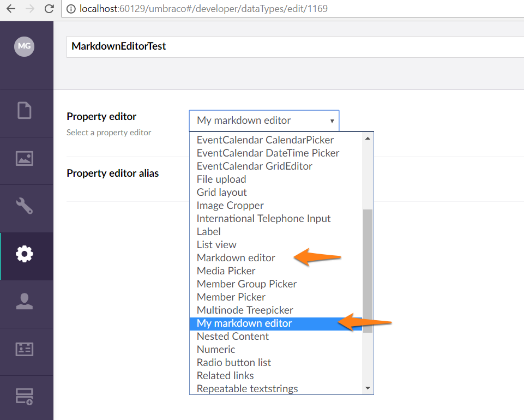Image resolution: width=524 pixels, height=420 pixels.
Task: Collapse the Property editor dropdown
Action: pyautogui.click(x=264, y=121)
